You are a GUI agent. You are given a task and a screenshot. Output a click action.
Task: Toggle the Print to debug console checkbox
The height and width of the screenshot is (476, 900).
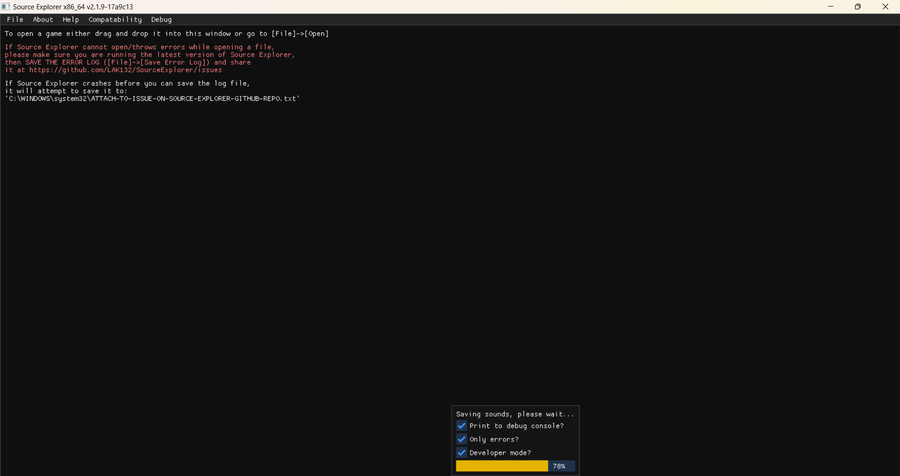tap(461, 426)
